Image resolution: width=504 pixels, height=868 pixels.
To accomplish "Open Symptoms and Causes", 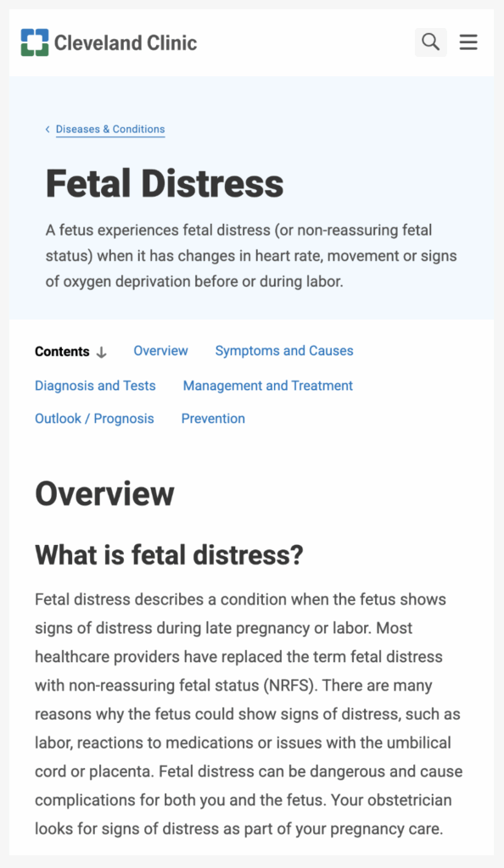I will click(283, 350).
